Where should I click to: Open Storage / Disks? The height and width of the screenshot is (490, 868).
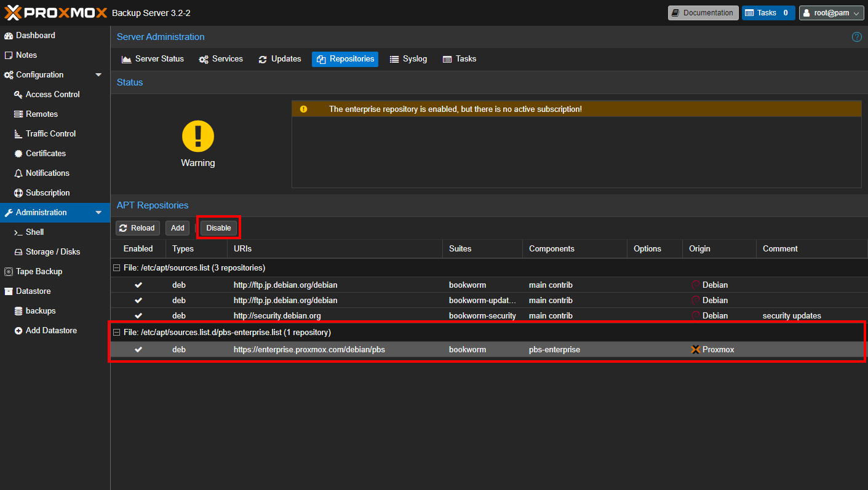pyautogui.click(x=52, y=252)
